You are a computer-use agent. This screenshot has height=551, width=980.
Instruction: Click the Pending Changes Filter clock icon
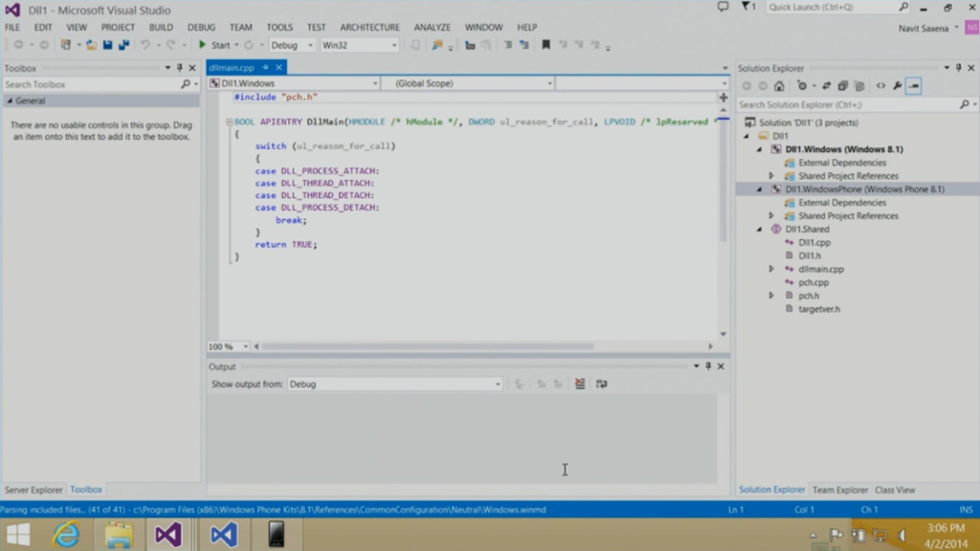tap(802, 86)
